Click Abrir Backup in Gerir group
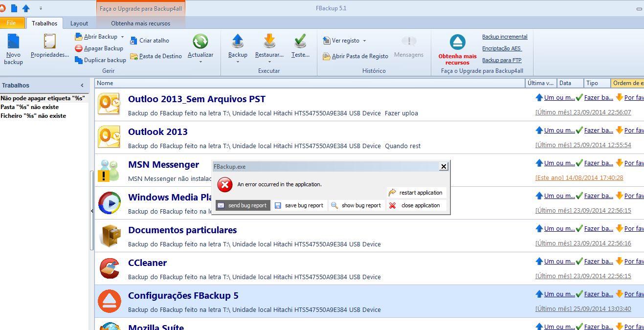 click(x=97, y=37)
